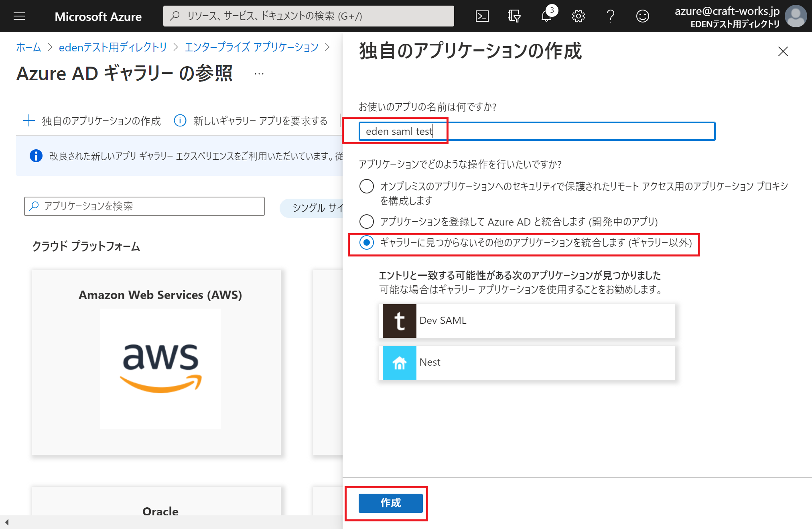Go to エンタープライズ アプリケーション breadcrumb

(252, 47)
